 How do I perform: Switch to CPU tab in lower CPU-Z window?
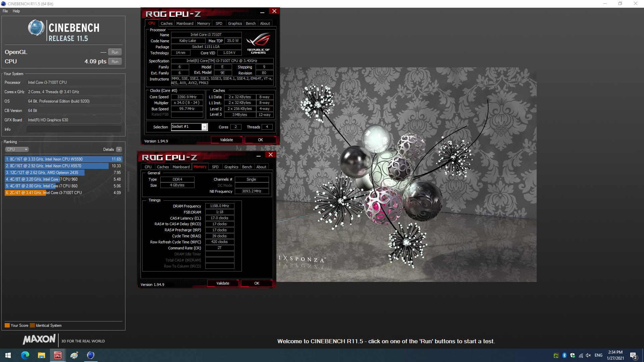pyautogui.click(x=148, y=167)
